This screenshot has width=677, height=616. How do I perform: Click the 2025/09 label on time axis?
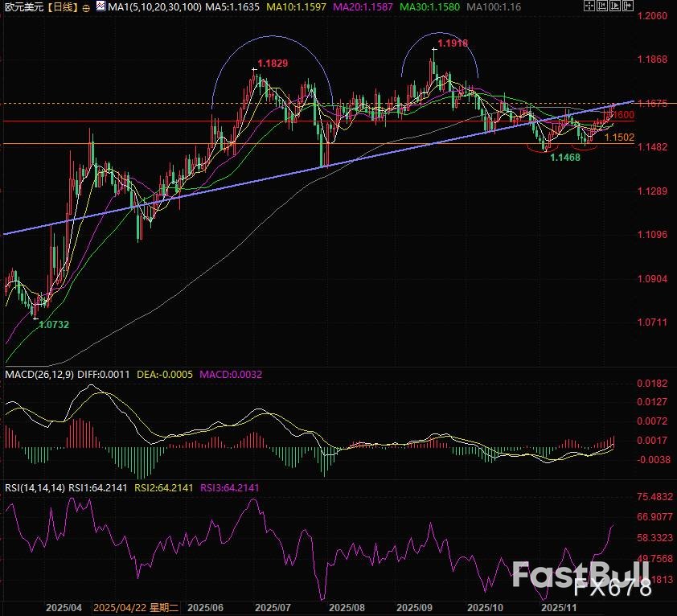[x=416, y=609]
